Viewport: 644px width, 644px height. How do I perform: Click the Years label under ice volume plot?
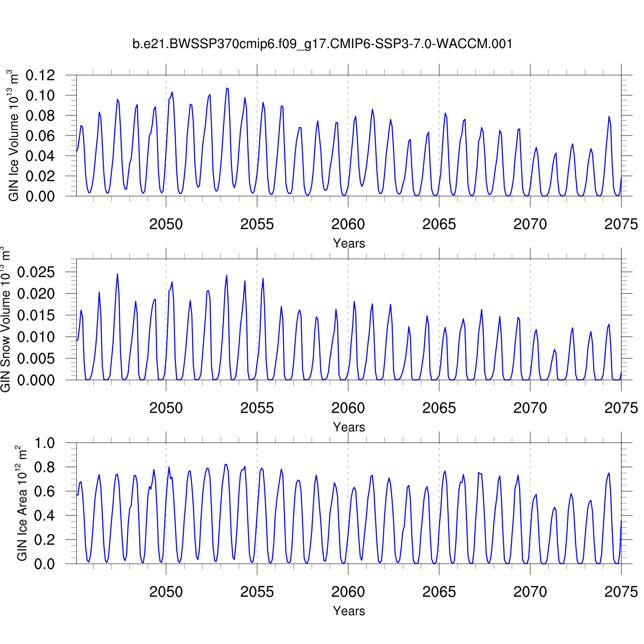(349, 243)
